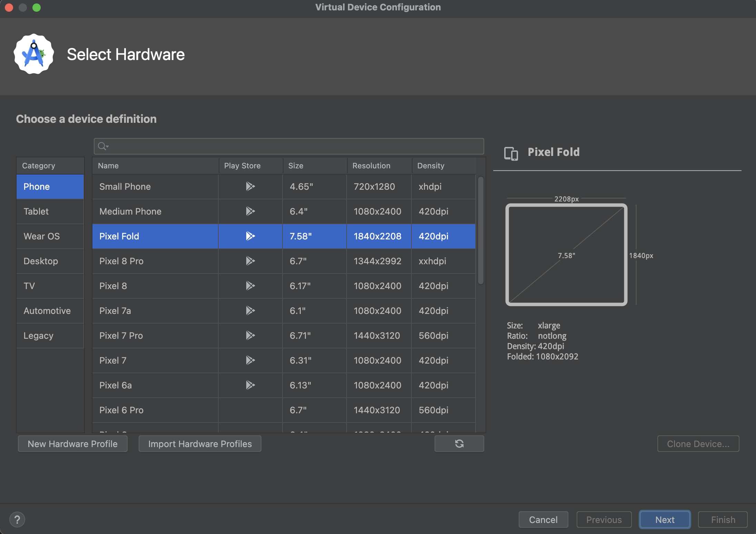Click the Play Store icon for Pixel 8 Pro

coord(249,261)
